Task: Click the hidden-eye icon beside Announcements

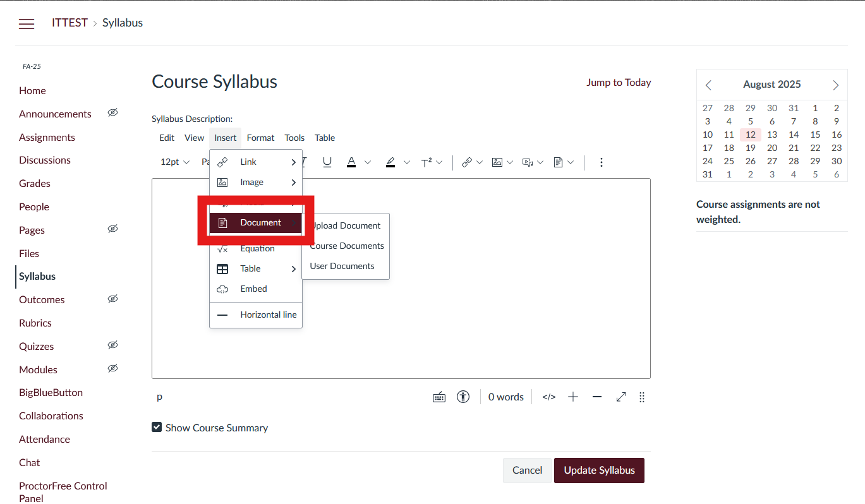Action: click(112, 113)
